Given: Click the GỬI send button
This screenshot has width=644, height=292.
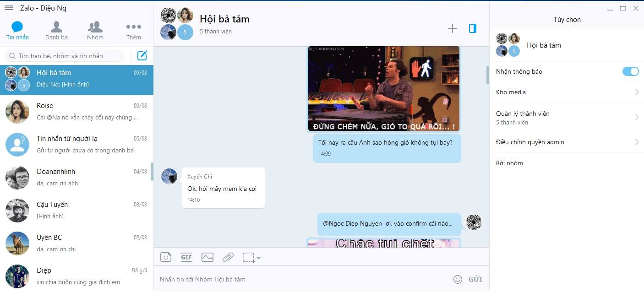Looking at the screenshot, I should coord(475,279).
